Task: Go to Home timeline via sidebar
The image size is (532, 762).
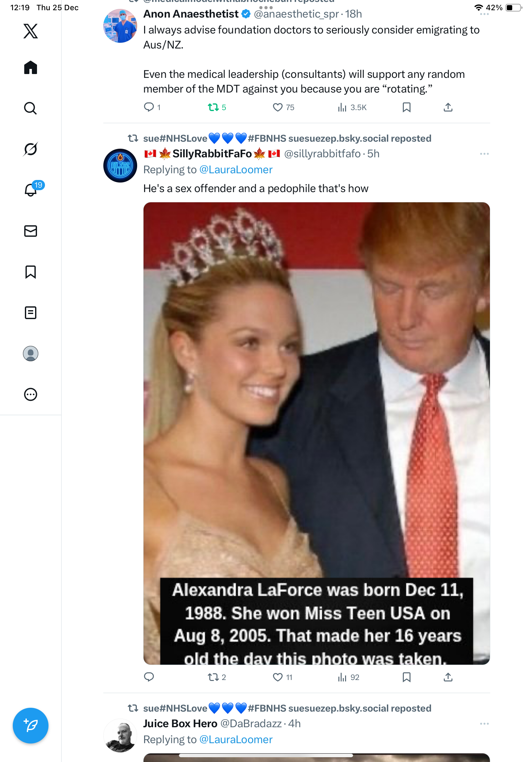Action: 31,68
